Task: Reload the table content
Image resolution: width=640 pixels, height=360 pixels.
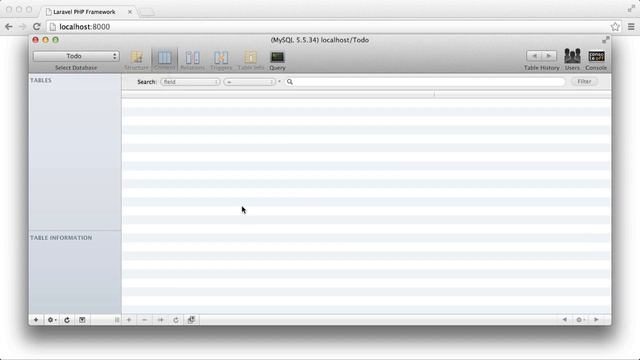Action: point(176,320)
